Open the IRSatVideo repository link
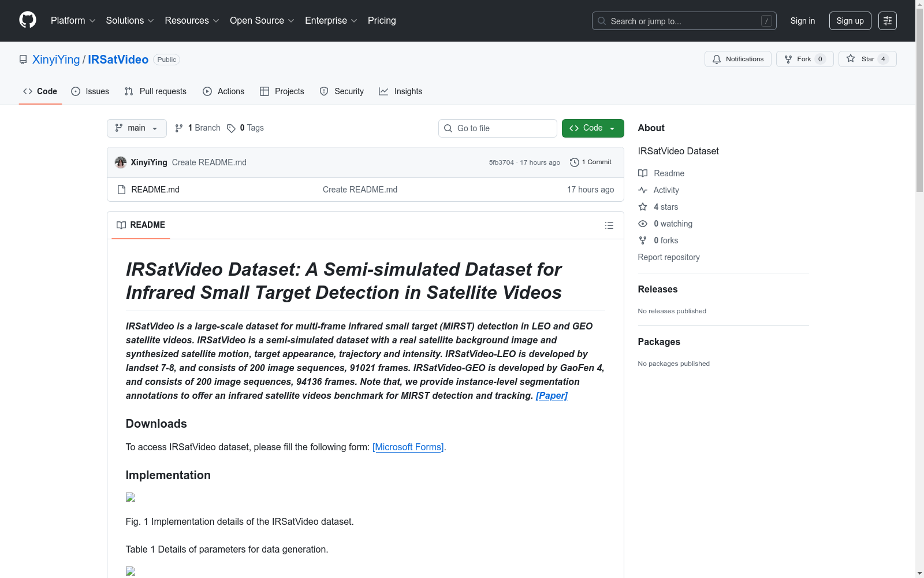Screen dimensions: 924x578 click(x=118, y=60)
